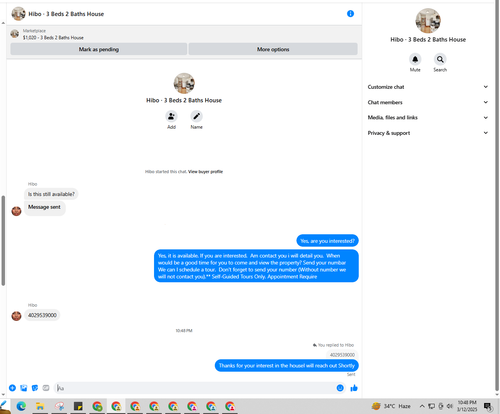The width and height of the screenshot is (500, 414).
Task: Open the emoji picker in message box
Action: pyautogui.click(x=340, y=388)
